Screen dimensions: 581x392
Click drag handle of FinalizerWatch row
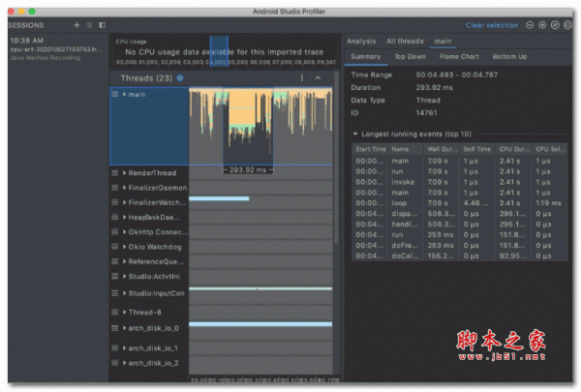coord(115,202)
